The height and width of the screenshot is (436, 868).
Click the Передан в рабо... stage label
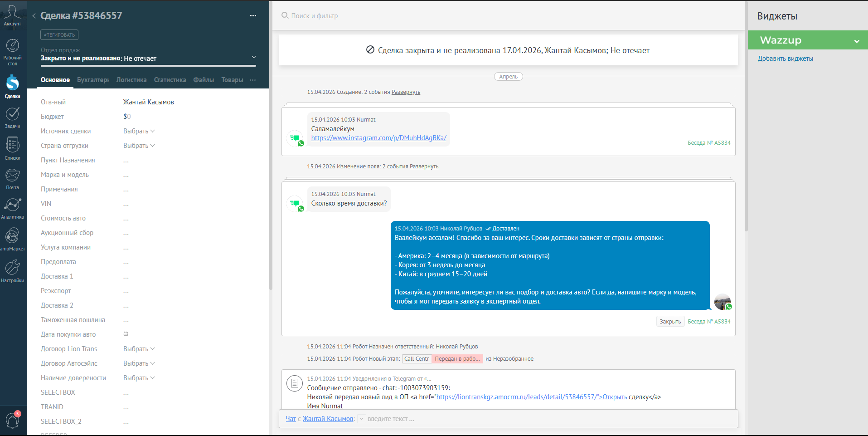tap(457, 359)
